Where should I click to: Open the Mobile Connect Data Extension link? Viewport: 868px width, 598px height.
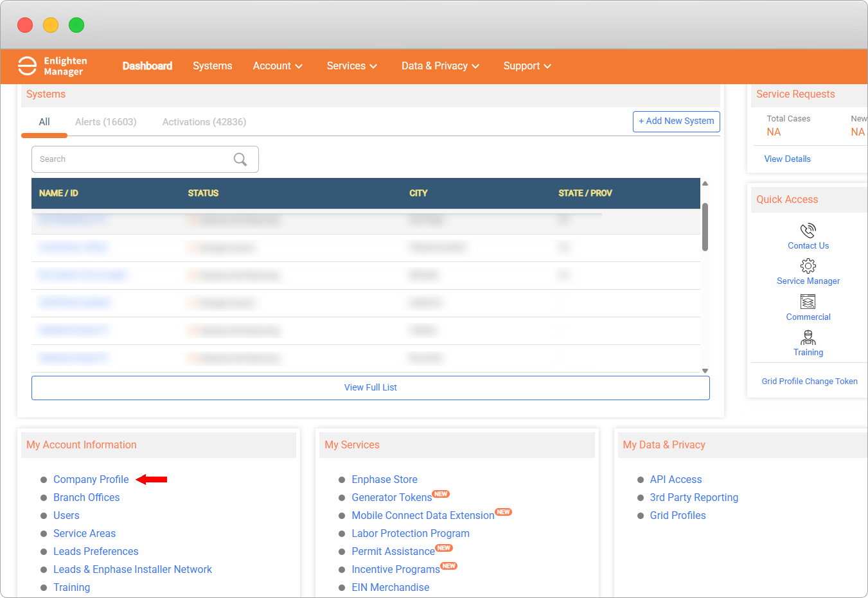[423, 516]
